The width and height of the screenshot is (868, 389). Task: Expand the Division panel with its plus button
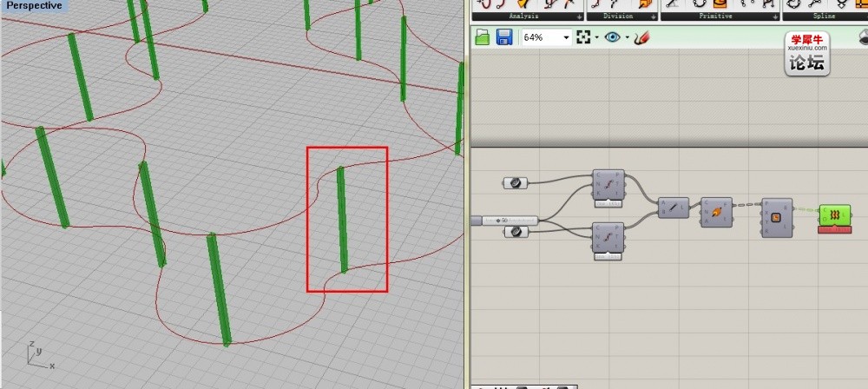click(654, 17)
